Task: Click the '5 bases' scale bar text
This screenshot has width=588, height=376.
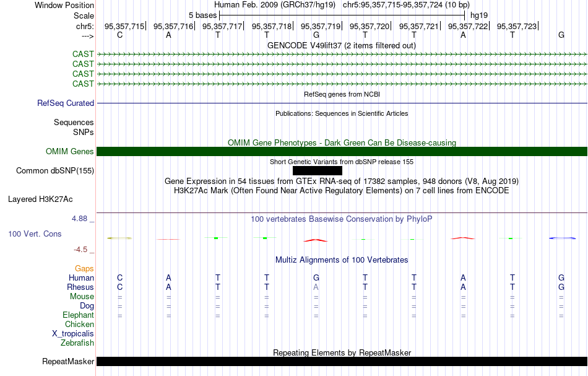Action: pyautogui.click(x=202, y=15)
